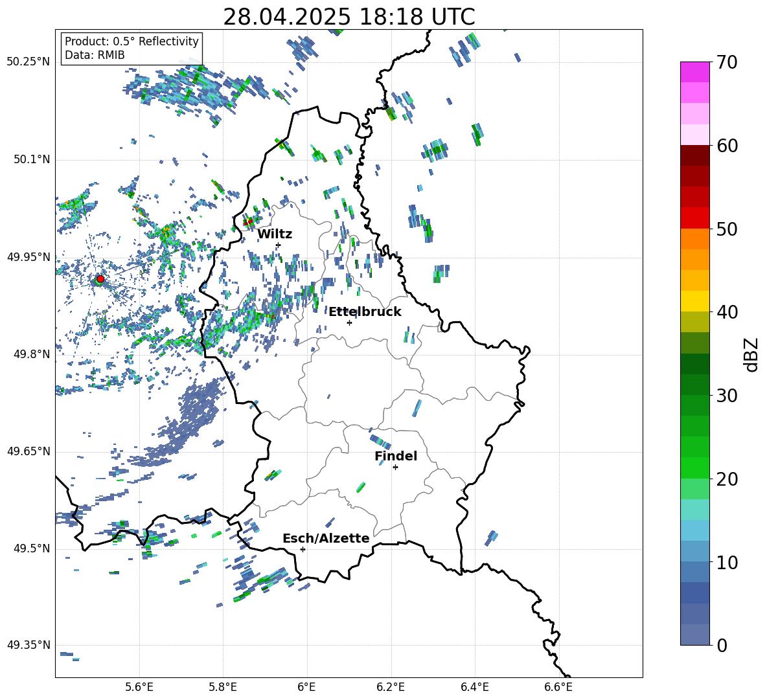Click the orange colorbar segment below 50
The height and width of the screenshot is (700, 767).
pyautogui.click(x=694, y=239)
